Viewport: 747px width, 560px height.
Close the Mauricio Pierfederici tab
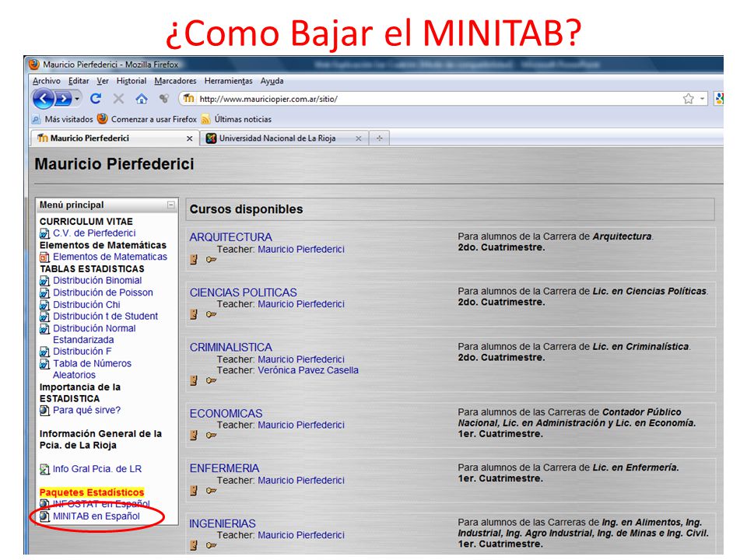point(189,138)
